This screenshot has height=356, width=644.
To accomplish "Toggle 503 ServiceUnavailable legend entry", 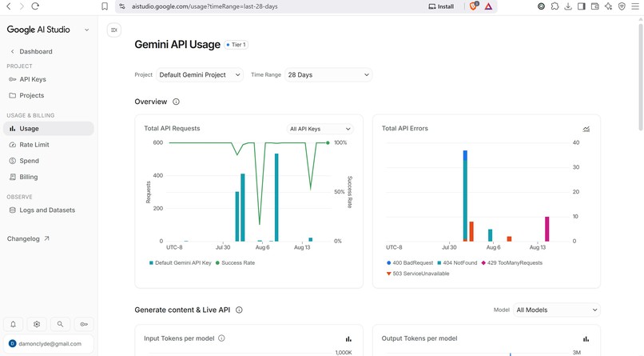I will 418,274.
